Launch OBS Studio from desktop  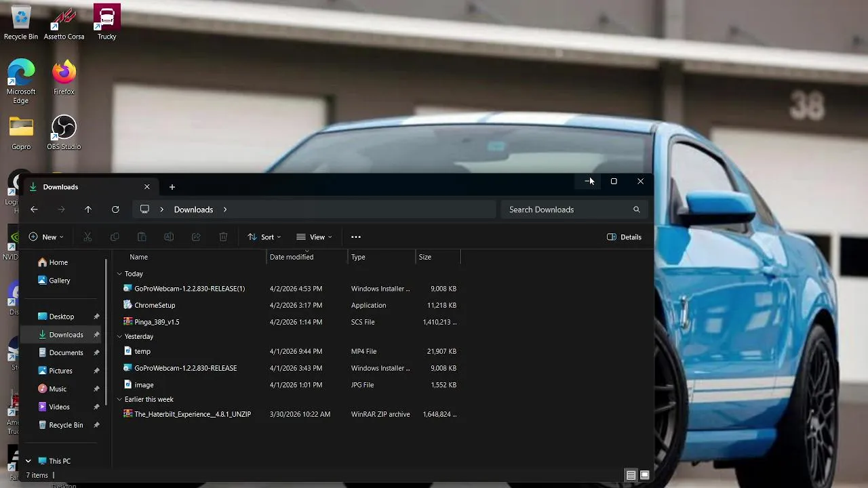64,133
